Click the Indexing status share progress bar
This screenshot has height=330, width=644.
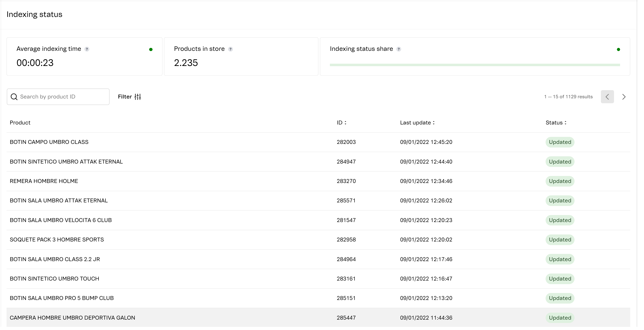click(475, 65)
